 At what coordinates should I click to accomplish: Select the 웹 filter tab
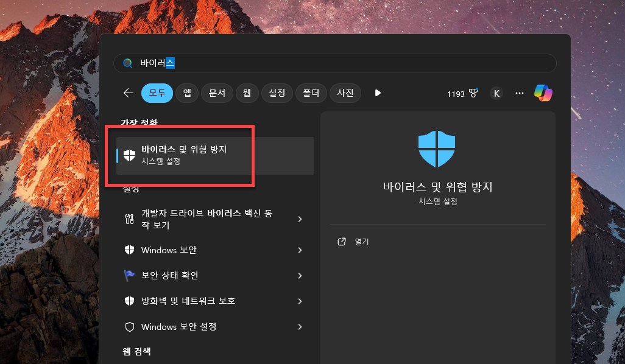[x=247, y=93]
